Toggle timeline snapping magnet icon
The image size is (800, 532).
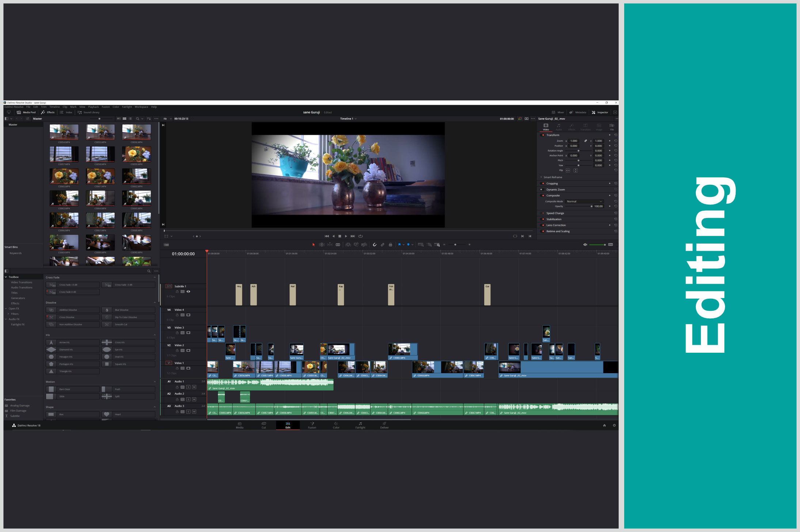point(375,245)
